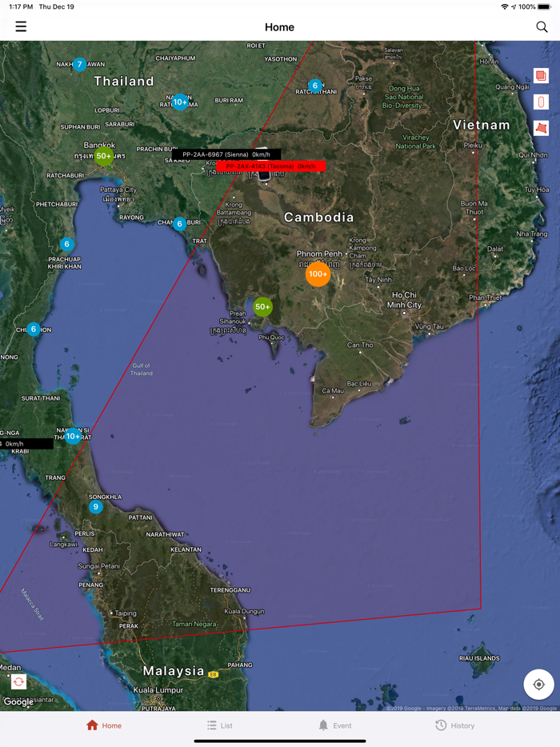Tap the Home tab

tap(104, 725)
